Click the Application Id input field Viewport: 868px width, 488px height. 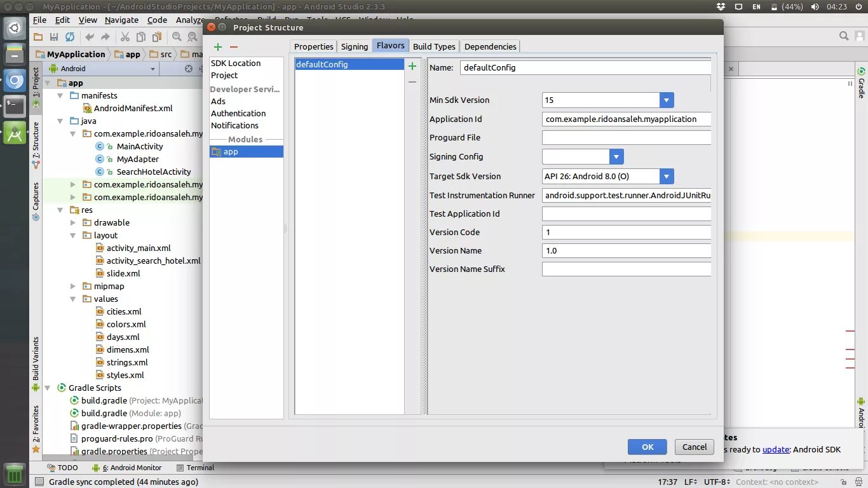tap(627, 119)
